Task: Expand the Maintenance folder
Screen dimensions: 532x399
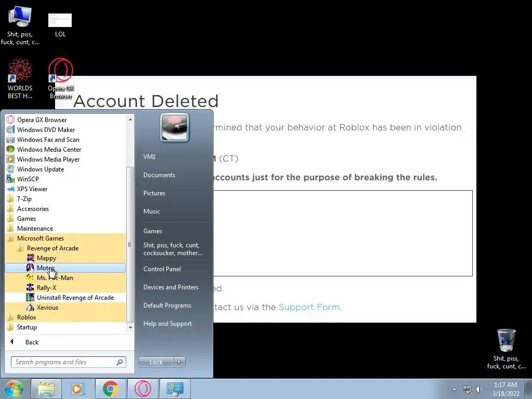Action: [65, 228]
